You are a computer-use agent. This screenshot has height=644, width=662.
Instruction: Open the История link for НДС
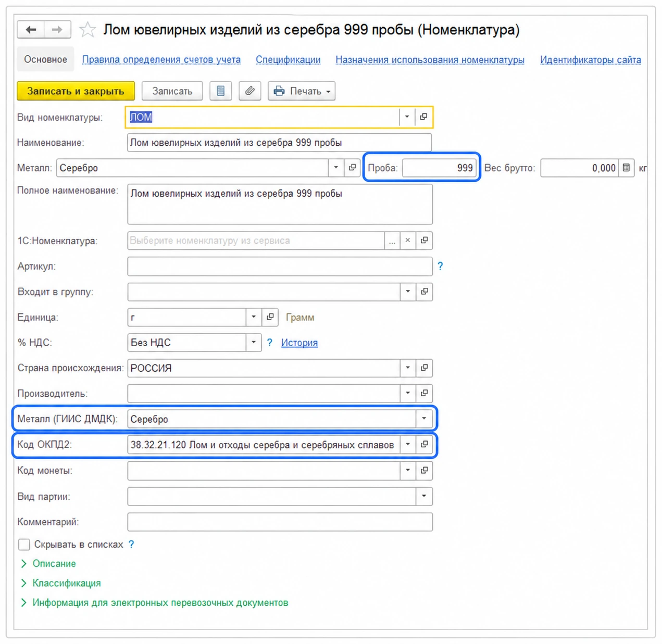(299, 343)
